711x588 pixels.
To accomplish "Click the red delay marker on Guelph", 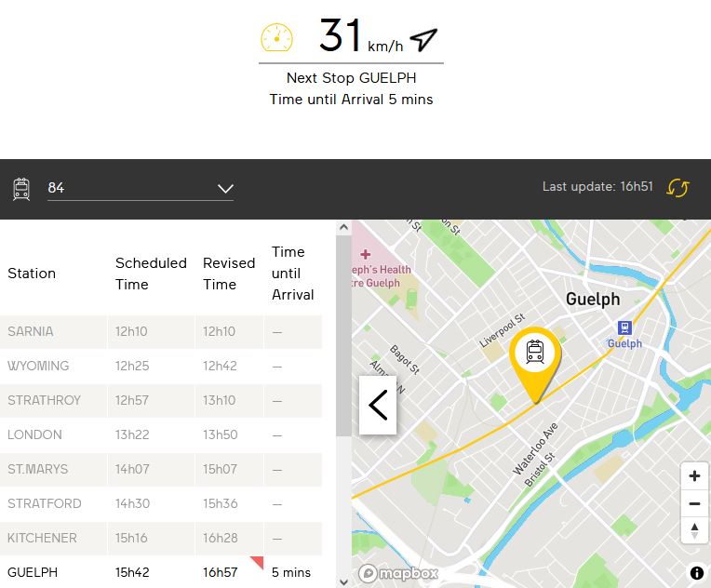I will [257, 561].
